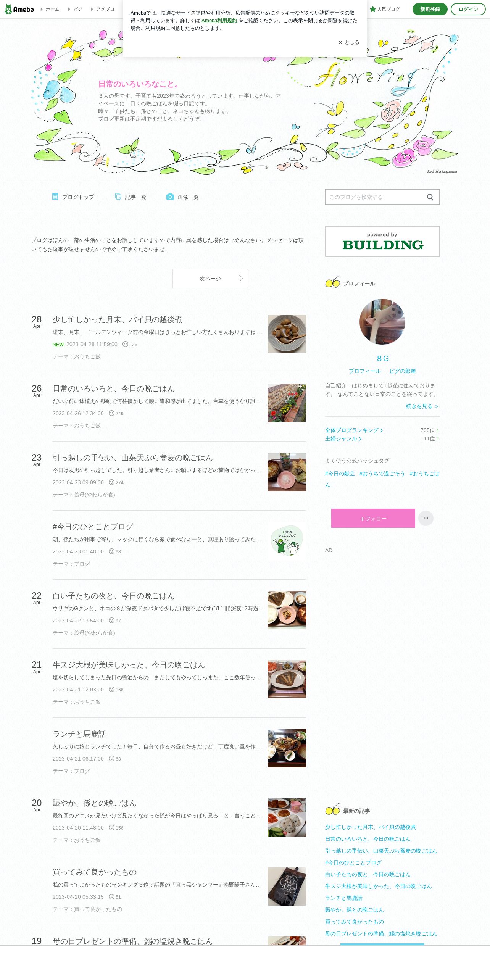The image size is (490, 980).
Task: Click the ログイン button
Action: pyautogui.click(x=468, y=9)
